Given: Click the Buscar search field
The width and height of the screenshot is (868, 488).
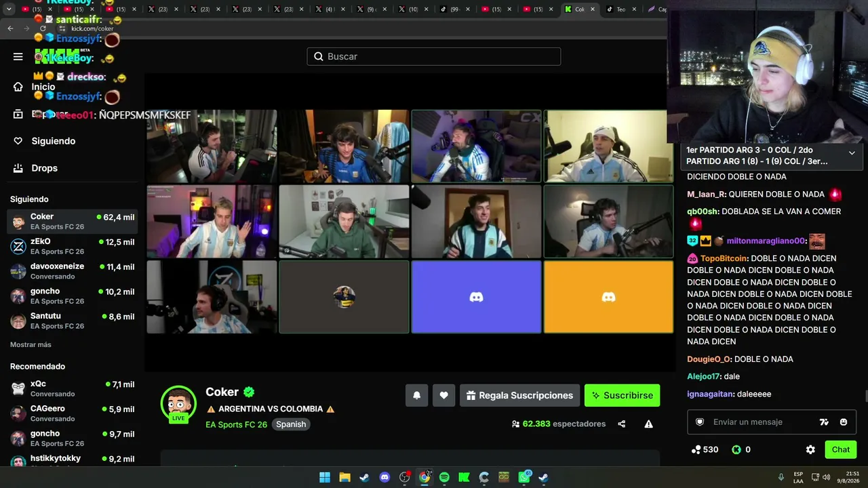Looking at the screenshot, I should (434, 56).
